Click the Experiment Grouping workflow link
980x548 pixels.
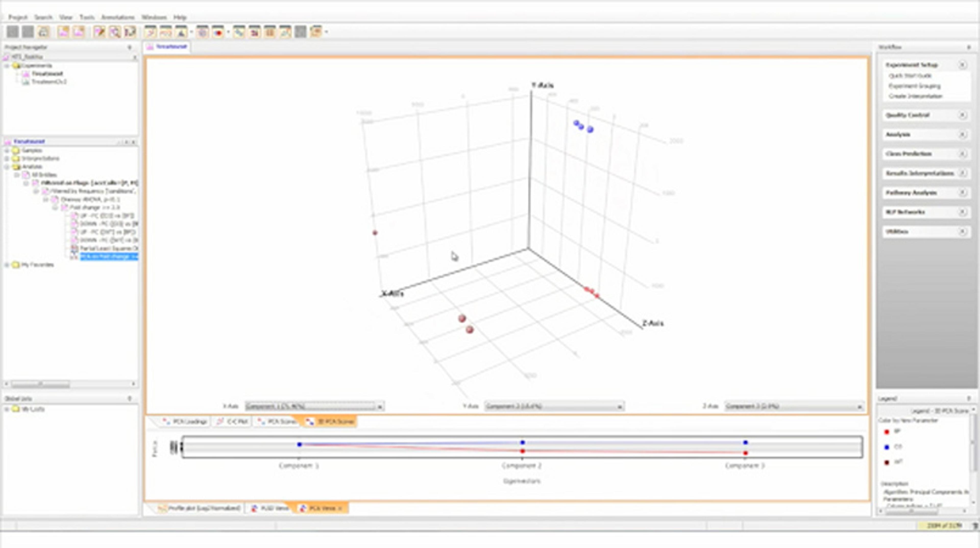(x=914, y=86)
